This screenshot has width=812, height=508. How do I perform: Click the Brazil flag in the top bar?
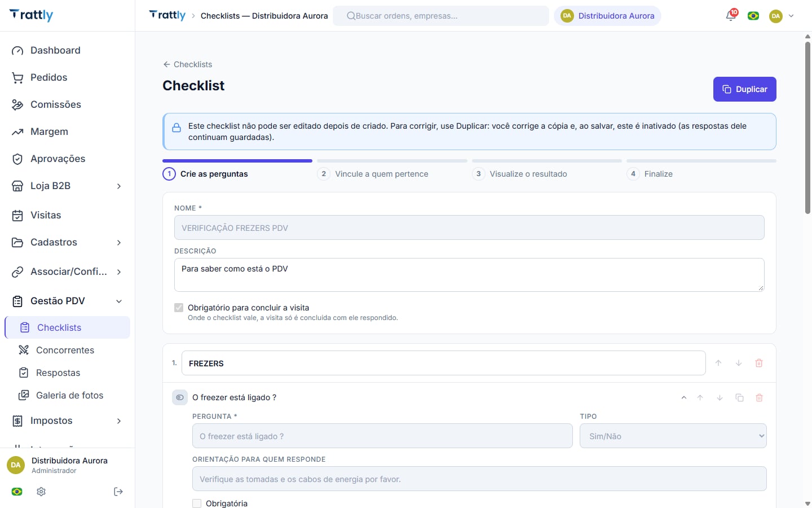point(753,16)
